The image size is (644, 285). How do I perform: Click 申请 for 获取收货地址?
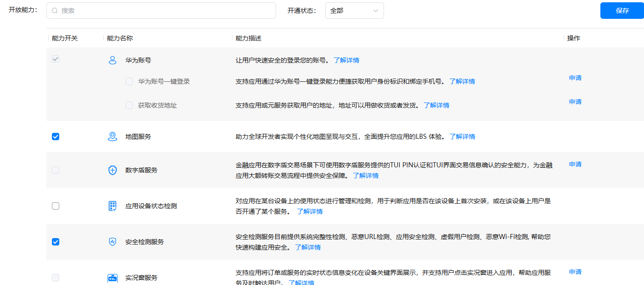click(x=575, y=102)
